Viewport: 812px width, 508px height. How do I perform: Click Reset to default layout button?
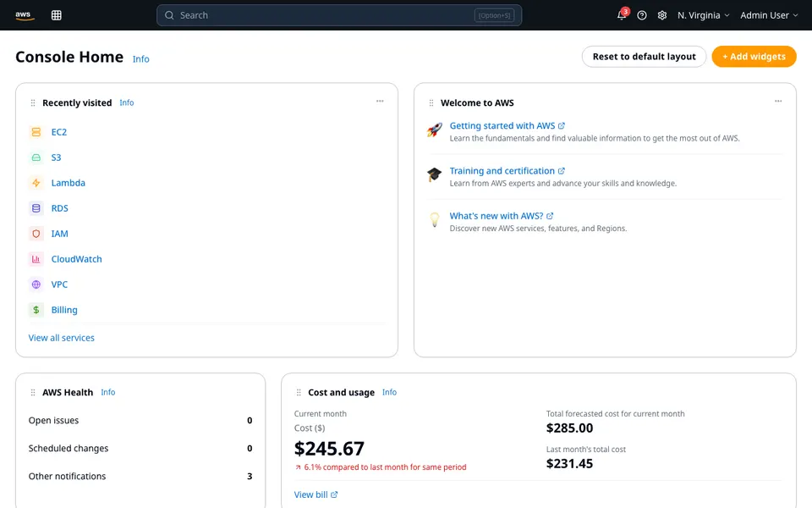click(x=645, y=57)
